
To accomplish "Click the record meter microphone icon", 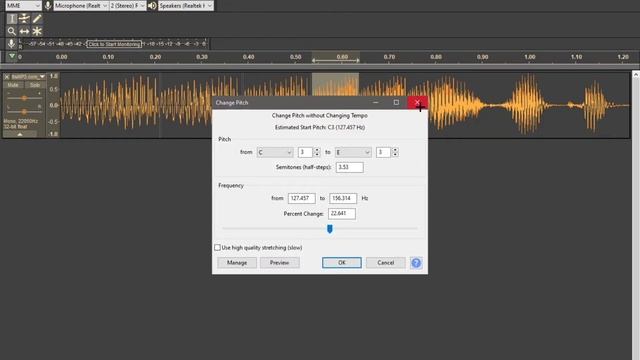I will 11,44.
